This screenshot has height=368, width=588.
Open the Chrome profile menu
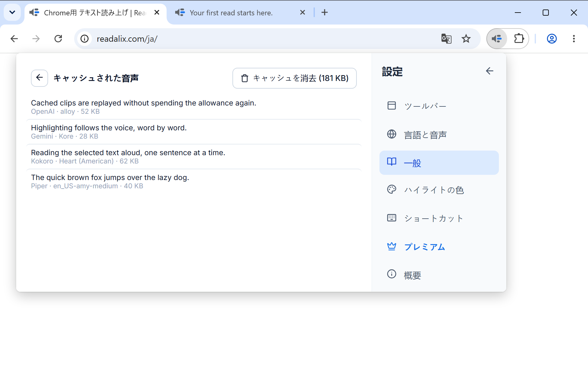point(552,39)
